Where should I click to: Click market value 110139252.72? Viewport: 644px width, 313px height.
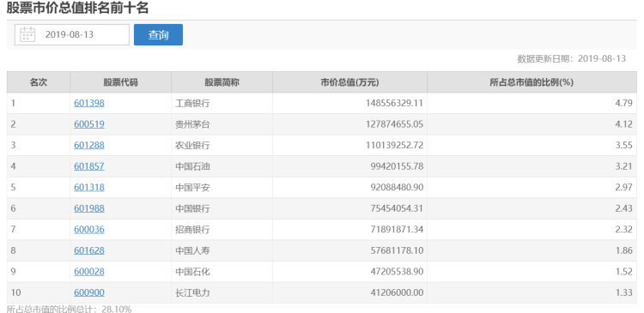tap(394, 145)
